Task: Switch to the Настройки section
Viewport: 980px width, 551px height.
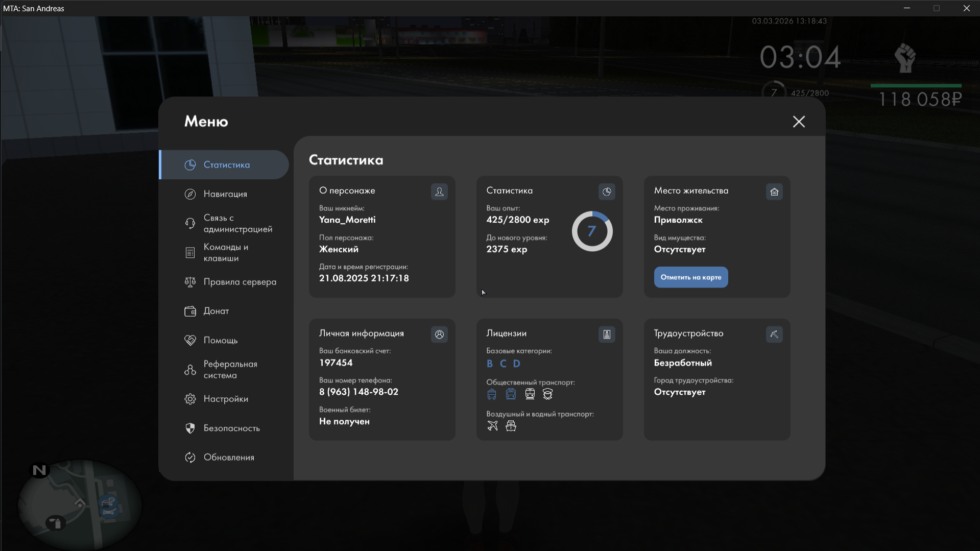Action: (225, 399)
